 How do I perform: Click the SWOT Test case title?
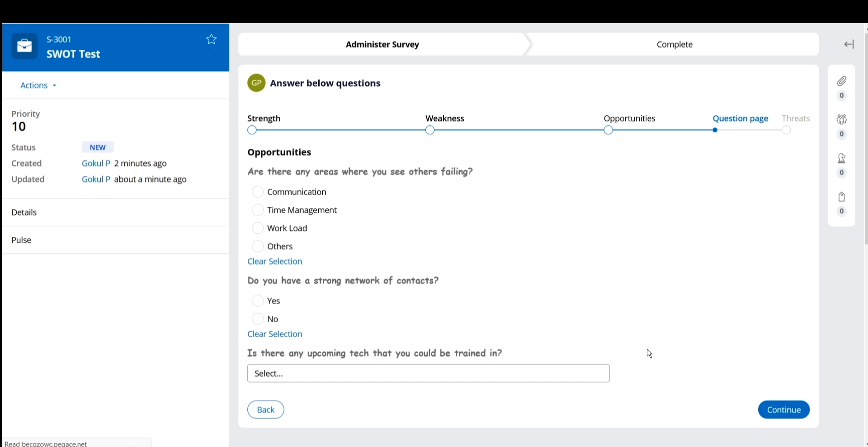(x=73, y=54)
